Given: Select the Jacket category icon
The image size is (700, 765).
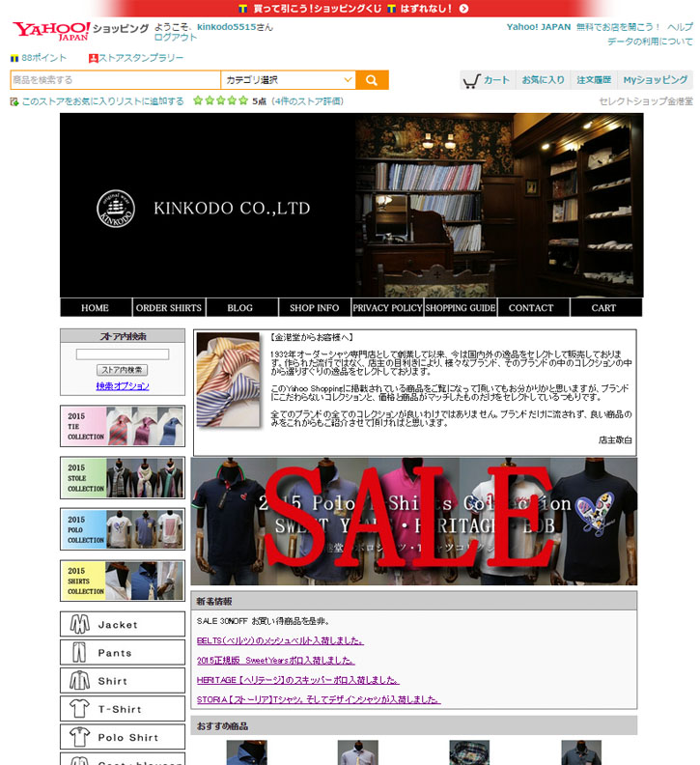Looking at the screenshot, I should pos(79,624).
